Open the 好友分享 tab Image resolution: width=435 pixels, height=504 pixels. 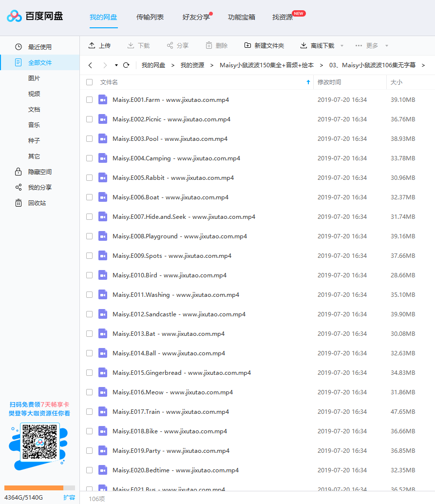click(196, 17)
